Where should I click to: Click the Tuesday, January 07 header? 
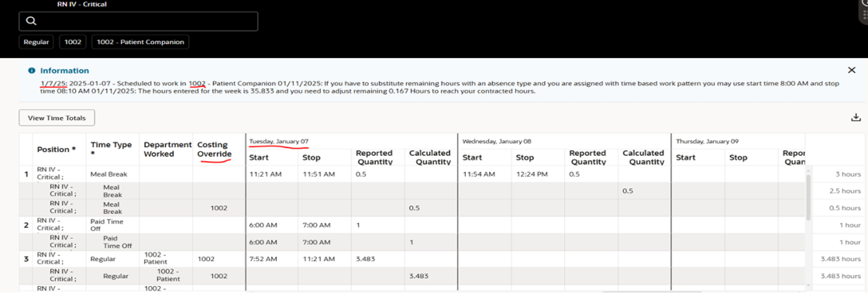point(279,142)
